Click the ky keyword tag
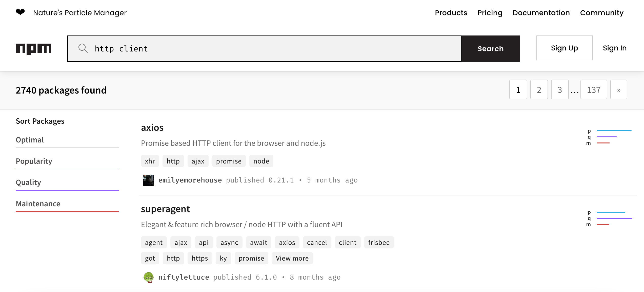The width and height of the screenshot is (644, 292). point(223,258)
